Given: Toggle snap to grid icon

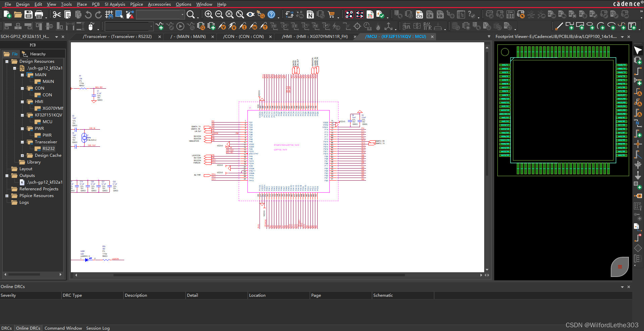Looking at the screenshot, I should (109, 14).
